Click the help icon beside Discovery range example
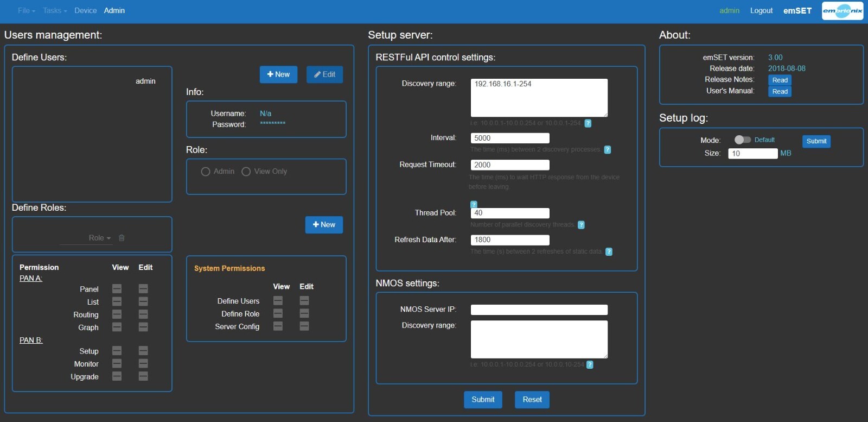The width and height of the screenshot is (868, 422). coord(588,123)
